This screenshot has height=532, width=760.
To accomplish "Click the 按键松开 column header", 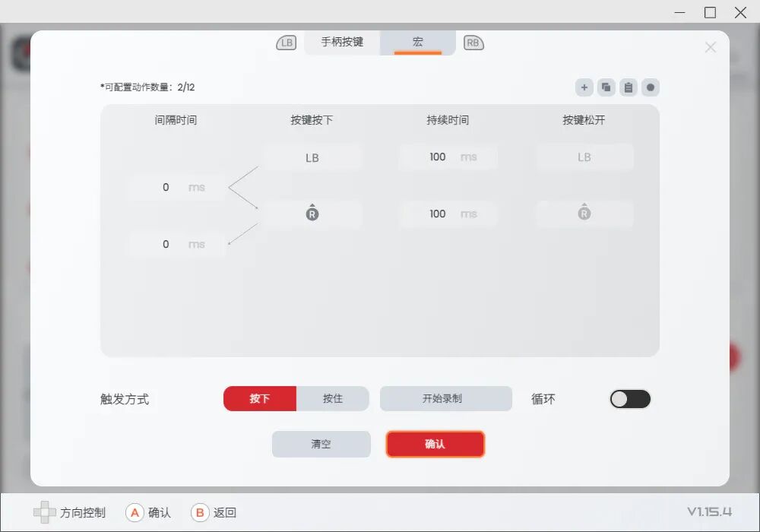I will point(584,120).
